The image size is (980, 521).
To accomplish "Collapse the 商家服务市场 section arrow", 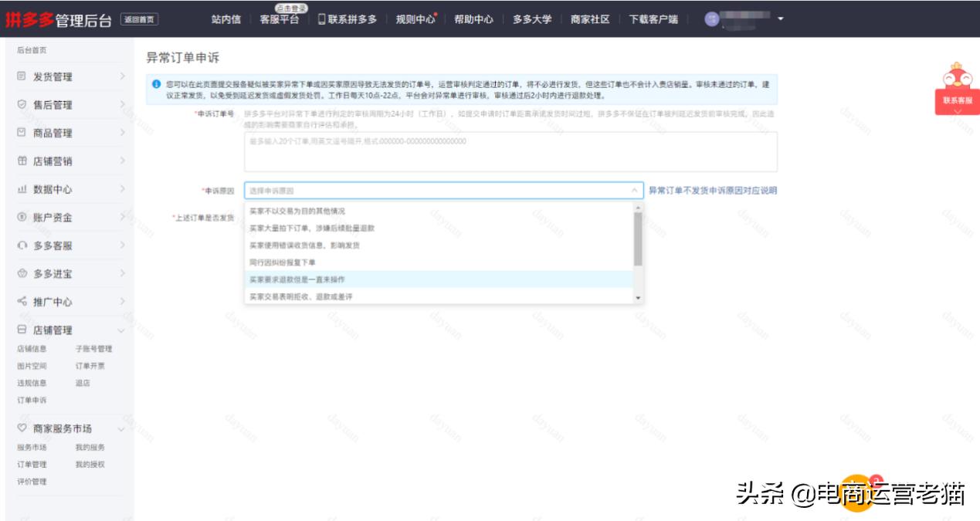I will click(x=121, y=428).
